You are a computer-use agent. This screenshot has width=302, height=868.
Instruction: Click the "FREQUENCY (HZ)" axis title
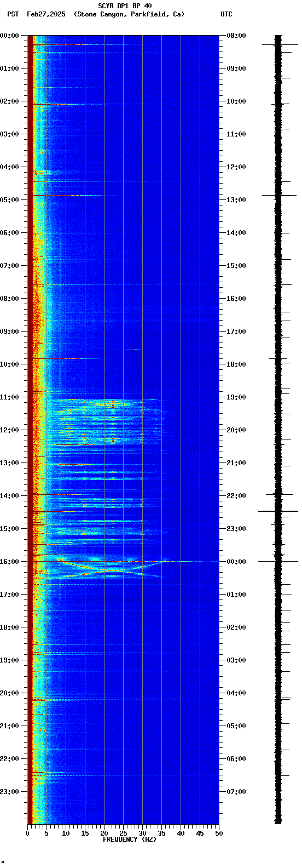(129, 840)
